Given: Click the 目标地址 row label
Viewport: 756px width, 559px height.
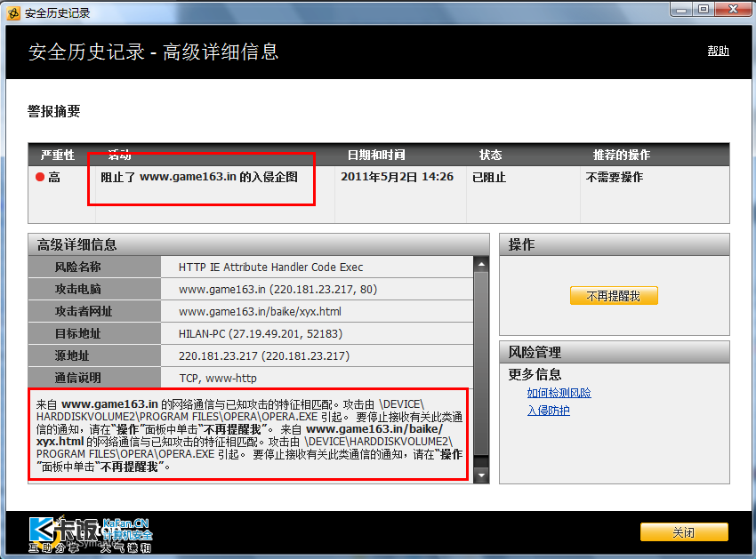Looking at the screenshot, I should 77,333.
